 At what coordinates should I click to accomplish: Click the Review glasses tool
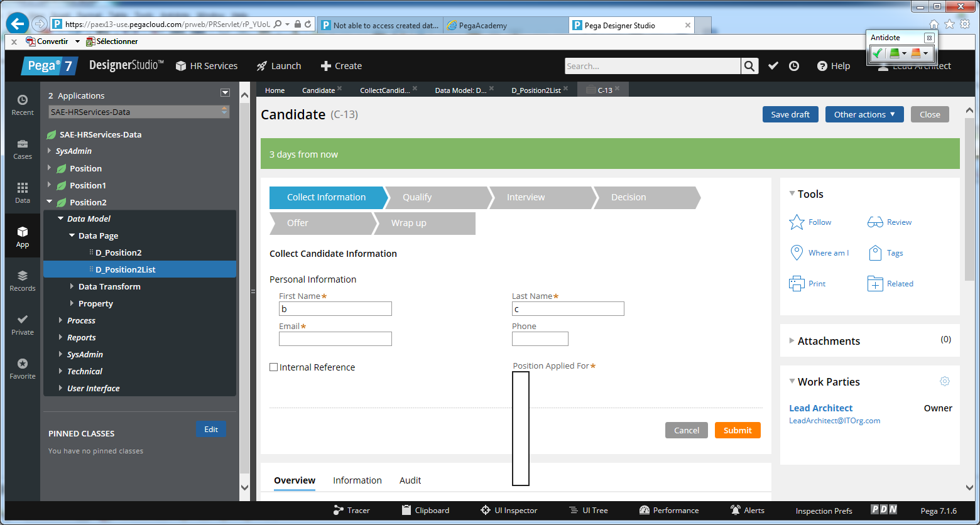(890, 222)
